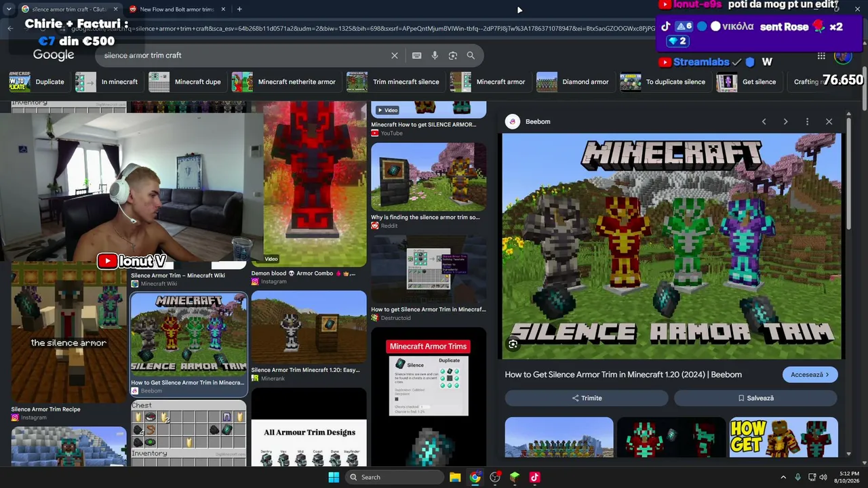Submit search with the magnifier icon
Viewport: 868px width, 488px height.
pos(471,56)
